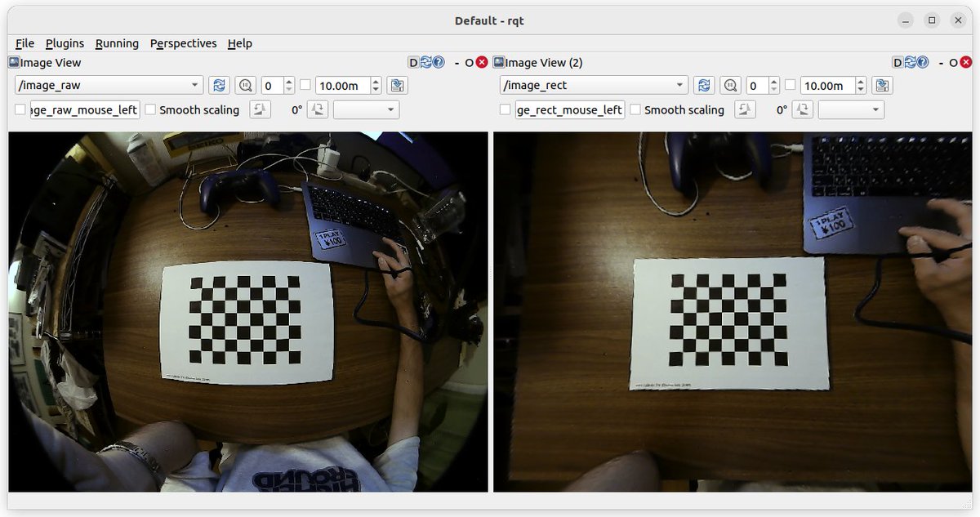Image resolution: width=980 pixels, height=517 pixels.
Task: Rotate /image_raw view clockwise
Action: click(x=318, y=109)
